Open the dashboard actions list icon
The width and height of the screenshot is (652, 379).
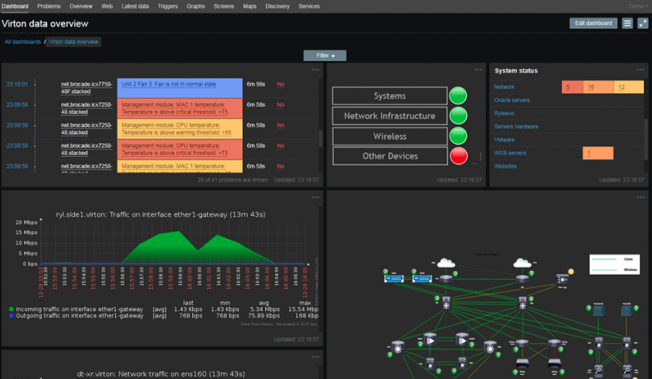[x=627, y=23]
